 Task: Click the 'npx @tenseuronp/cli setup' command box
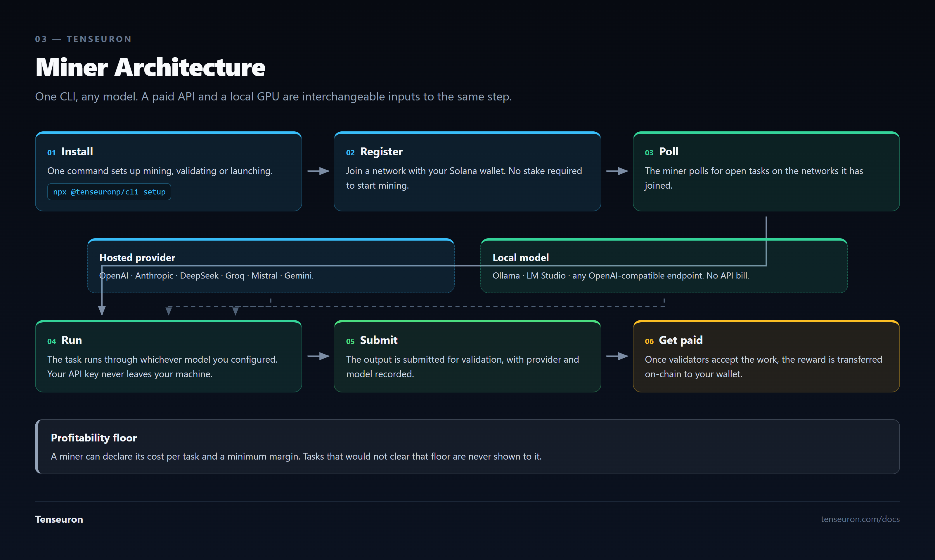pyautogui.click(x=109, y=192)
